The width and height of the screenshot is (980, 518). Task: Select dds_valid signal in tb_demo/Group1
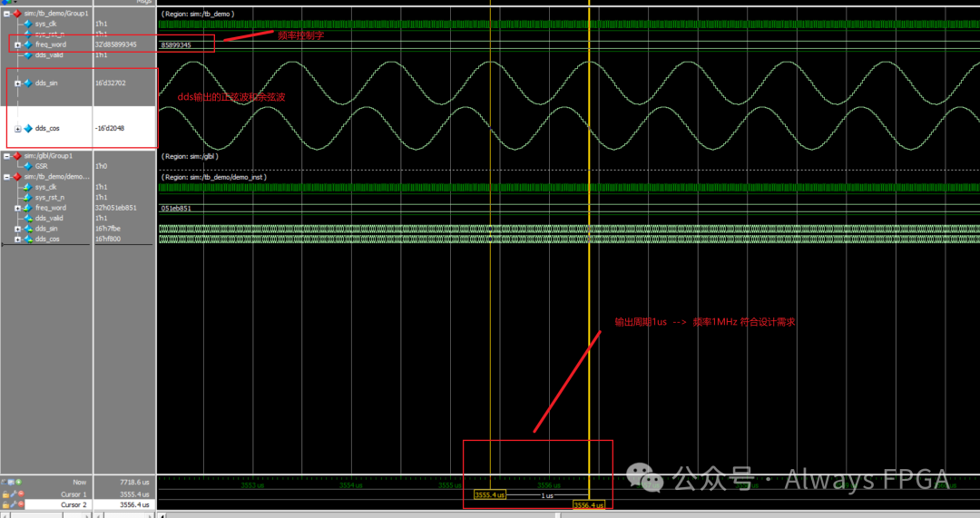pyautogui.click(x=49, y=55)
